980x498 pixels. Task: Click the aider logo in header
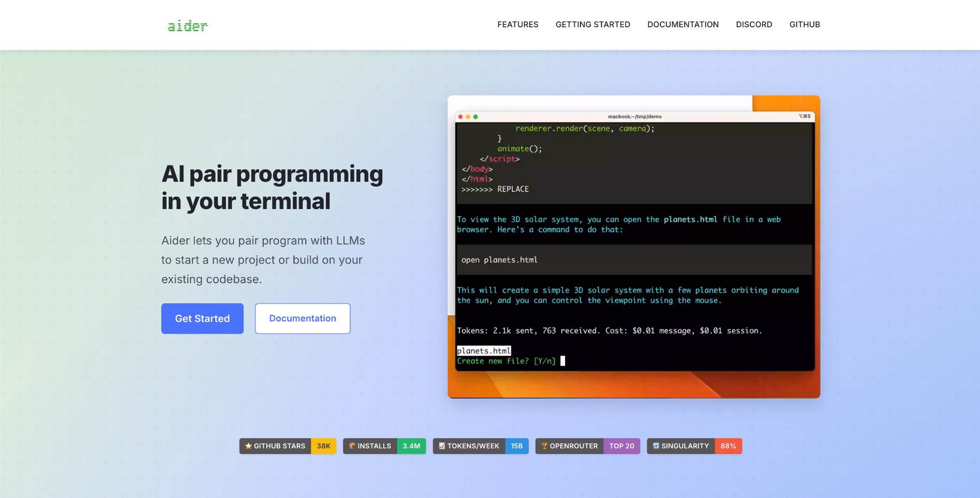tap(187, 26)
